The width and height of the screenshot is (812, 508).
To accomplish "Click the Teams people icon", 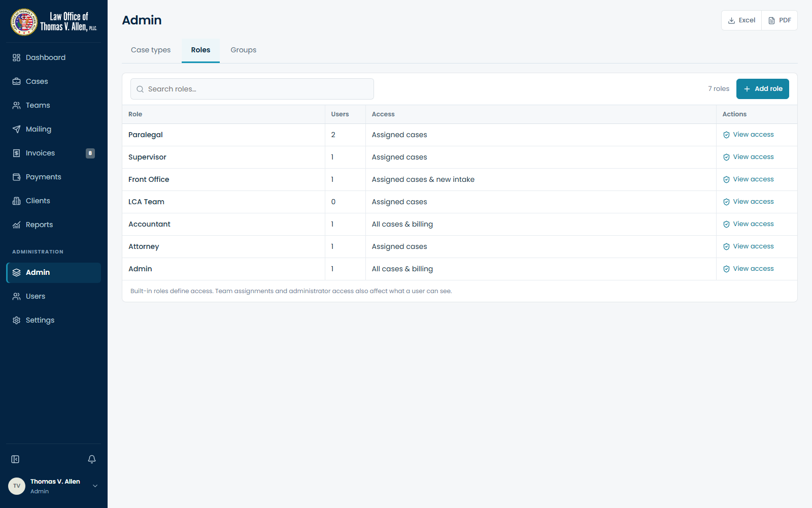I will coord(16,105).
